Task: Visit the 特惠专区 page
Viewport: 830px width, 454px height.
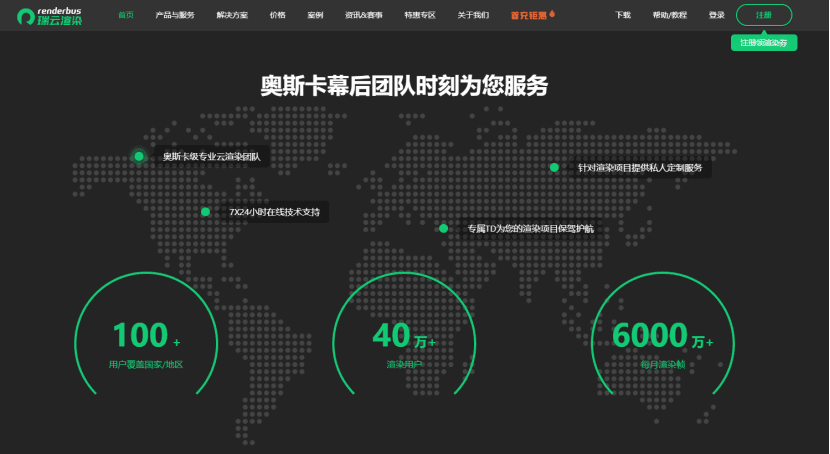Action: (x=420, y=16)
